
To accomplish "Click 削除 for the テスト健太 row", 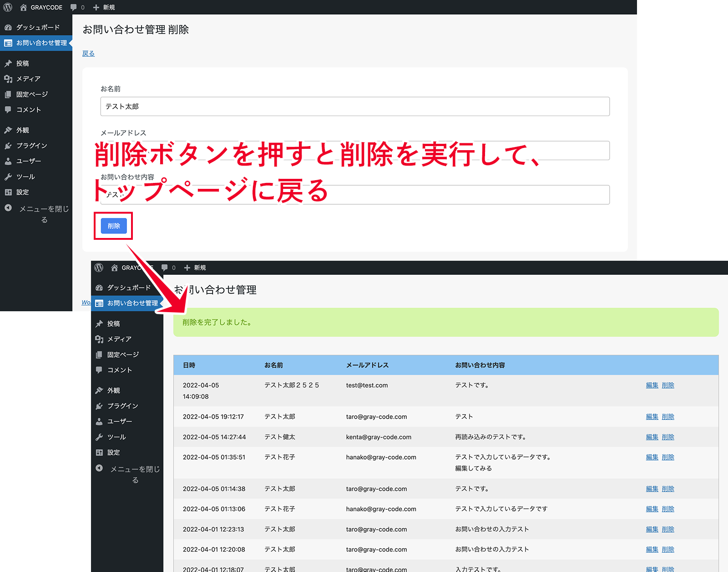I will coord(668,437).
